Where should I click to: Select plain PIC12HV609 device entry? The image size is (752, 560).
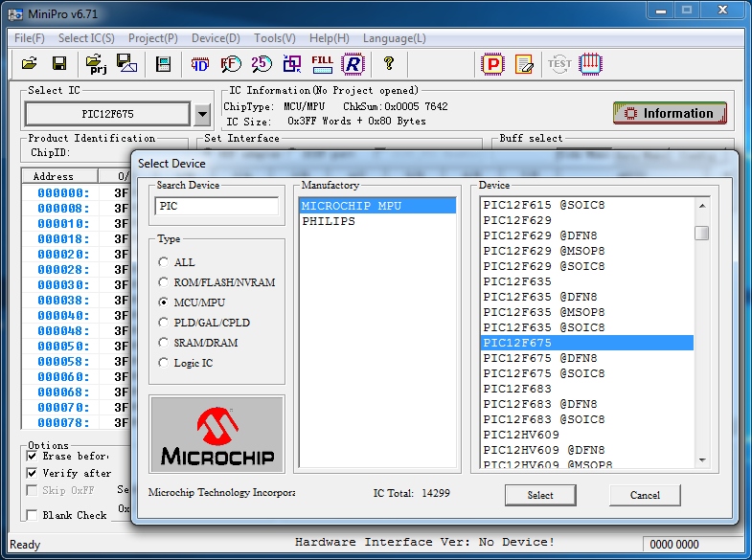[587, 435]
